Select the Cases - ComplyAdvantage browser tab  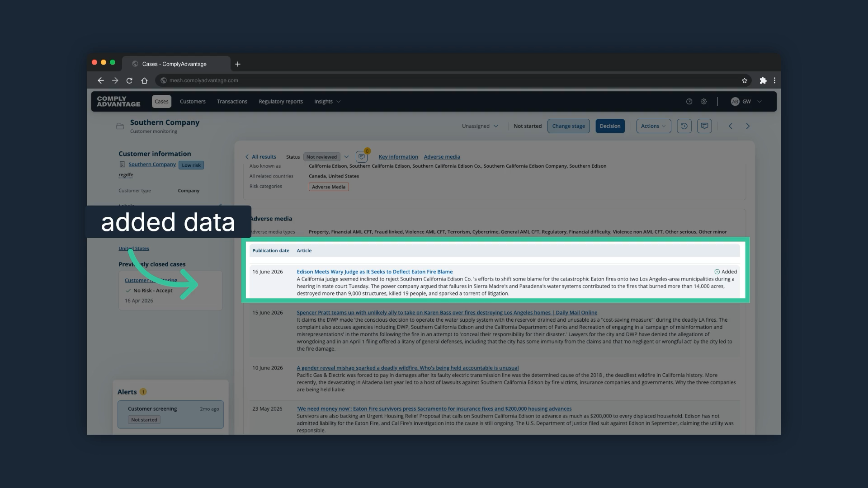(176, 64)
